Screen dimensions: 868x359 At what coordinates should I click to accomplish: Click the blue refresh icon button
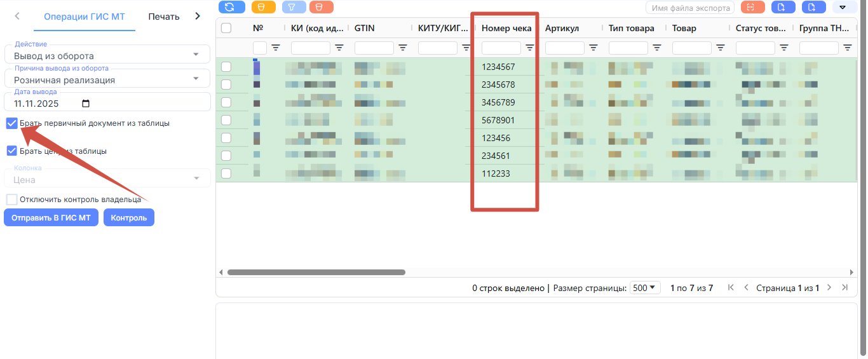click(231, 7)
